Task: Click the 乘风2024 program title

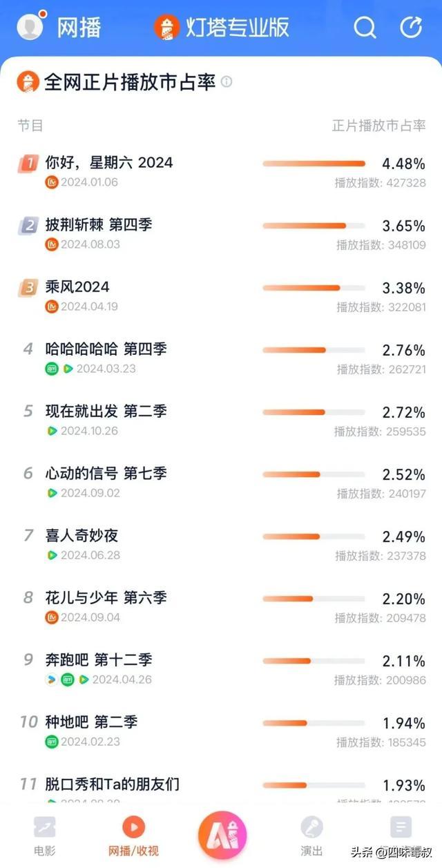Action: click(x=77, y=287)
